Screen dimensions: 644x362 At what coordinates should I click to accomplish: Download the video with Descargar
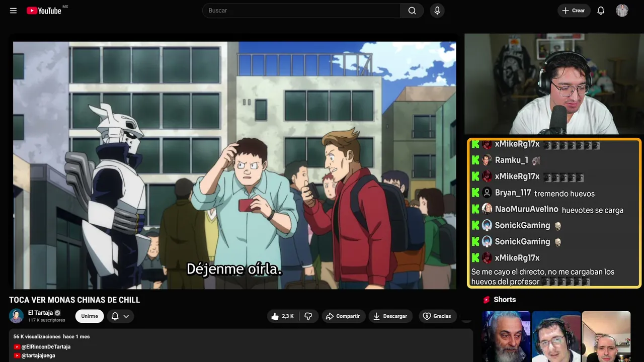click(390, 316)
